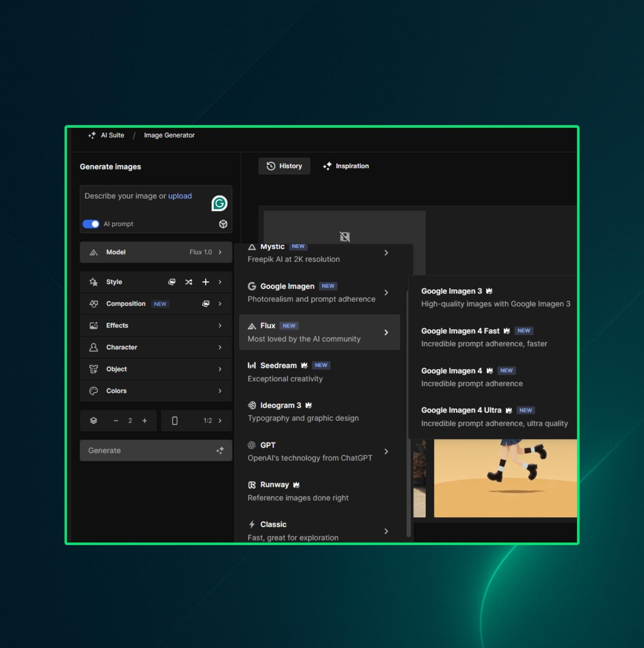Decrease image count with minus stepper

click(116, 421)
